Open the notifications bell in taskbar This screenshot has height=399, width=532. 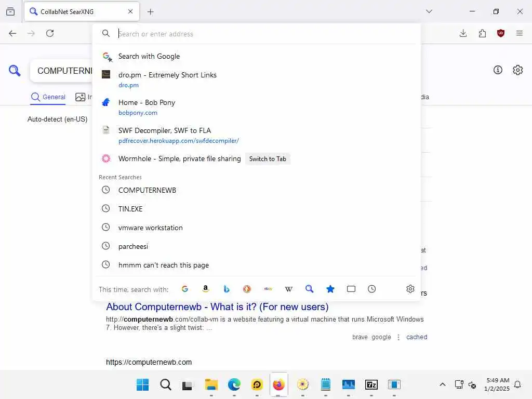click(x=517, y=384)
